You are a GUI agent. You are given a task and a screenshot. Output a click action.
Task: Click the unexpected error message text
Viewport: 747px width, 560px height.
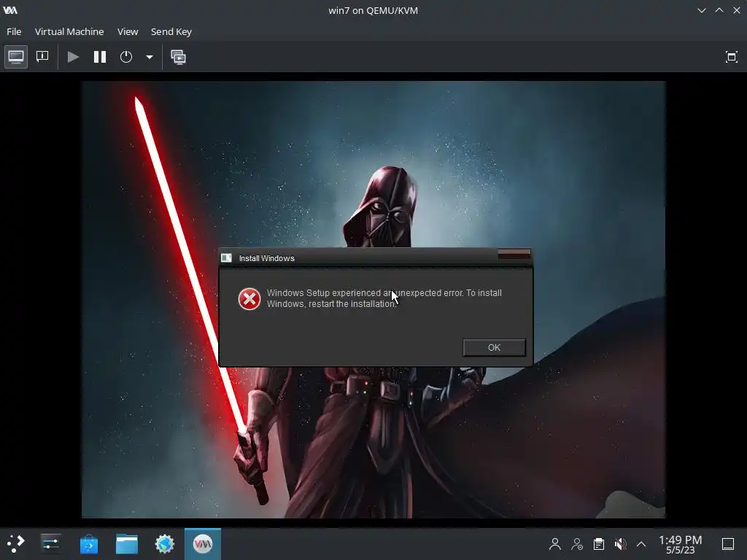(x=384, y=298)
